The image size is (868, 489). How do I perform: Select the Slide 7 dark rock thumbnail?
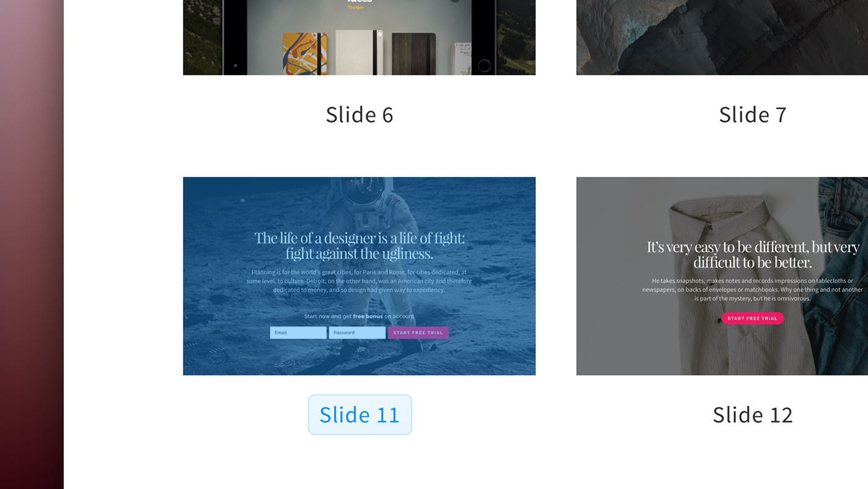722,37
